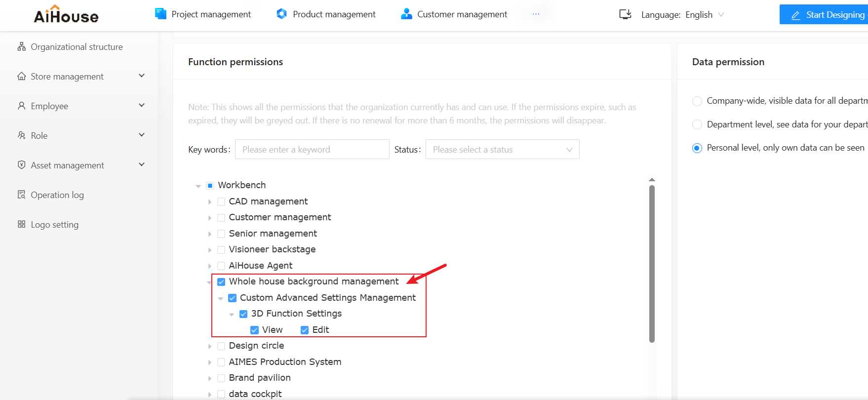Click the permissions tree vertical scrollbar
The height and width of the screenshot is (400, 868).
pyautogui.click(x=652, y=264)
